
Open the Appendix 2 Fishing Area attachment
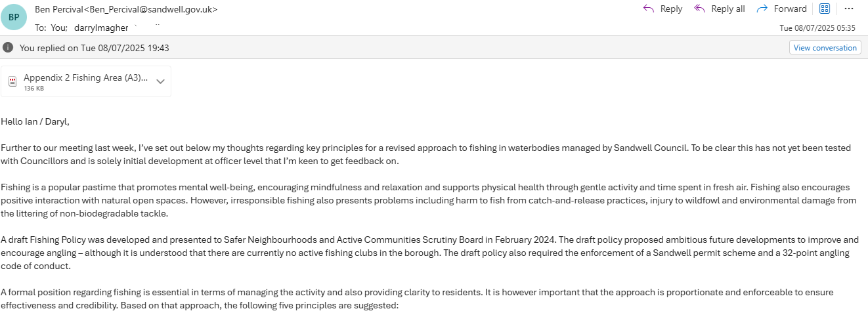coord(85,78)
